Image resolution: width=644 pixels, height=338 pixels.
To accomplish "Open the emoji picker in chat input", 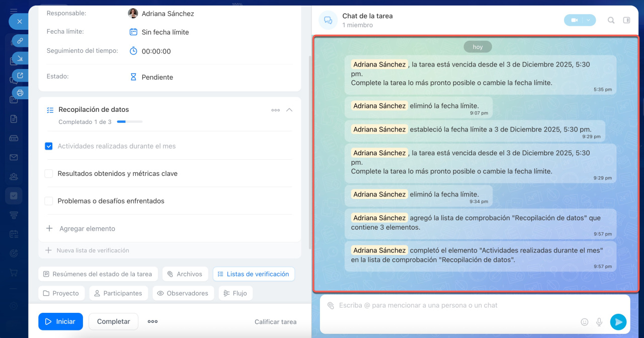I will coord(585,322).
